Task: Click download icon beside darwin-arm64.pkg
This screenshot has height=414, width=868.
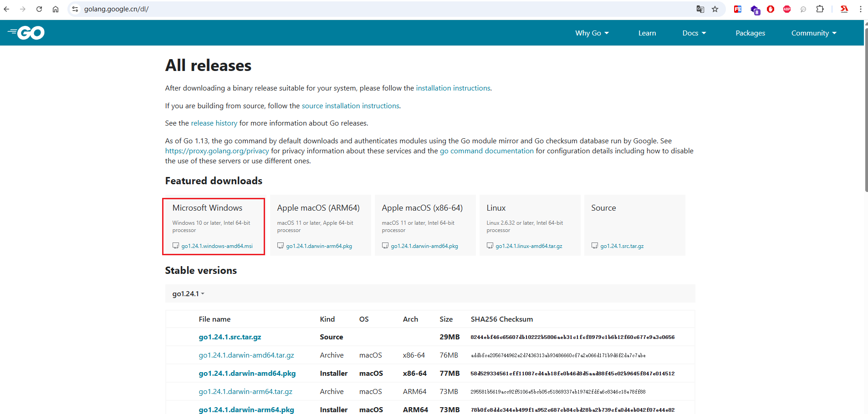Action: pos(281,246)
